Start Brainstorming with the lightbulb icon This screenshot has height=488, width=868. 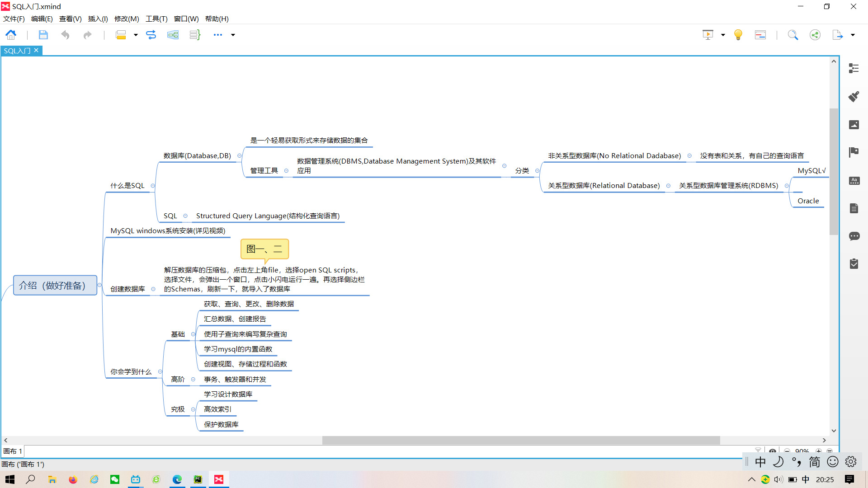coord(738,35)
